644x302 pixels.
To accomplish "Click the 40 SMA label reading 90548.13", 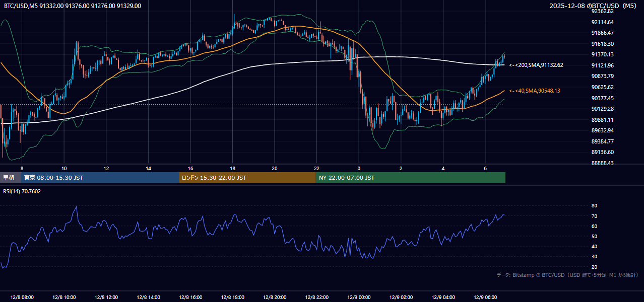I will (535, 91).
